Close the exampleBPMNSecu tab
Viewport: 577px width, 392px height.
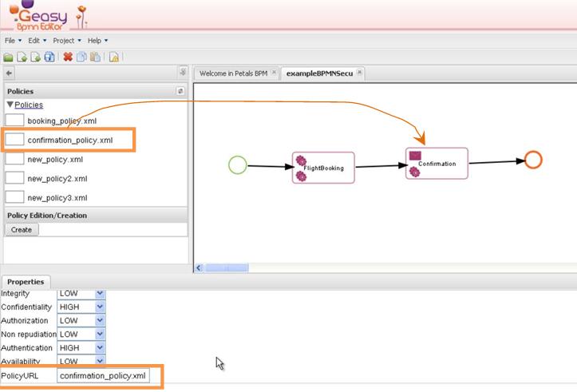point(359,73)
